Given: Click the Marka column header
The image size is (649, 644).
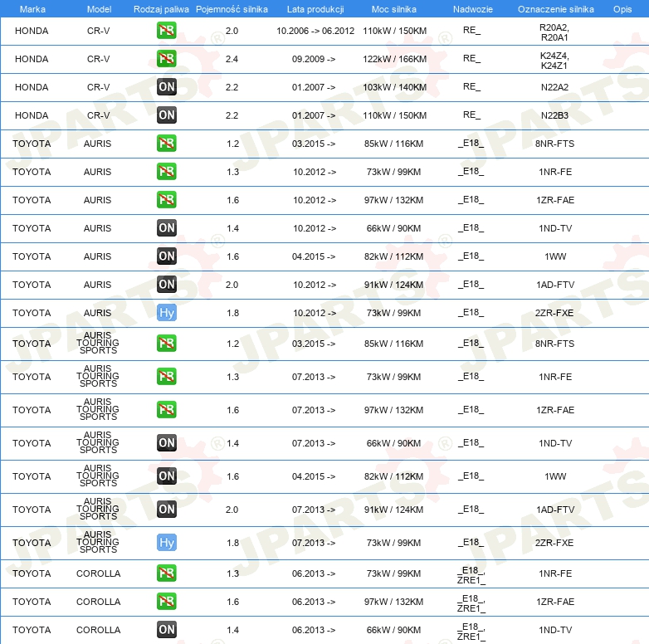Looking at the screenshot, I should pos(32,9).
